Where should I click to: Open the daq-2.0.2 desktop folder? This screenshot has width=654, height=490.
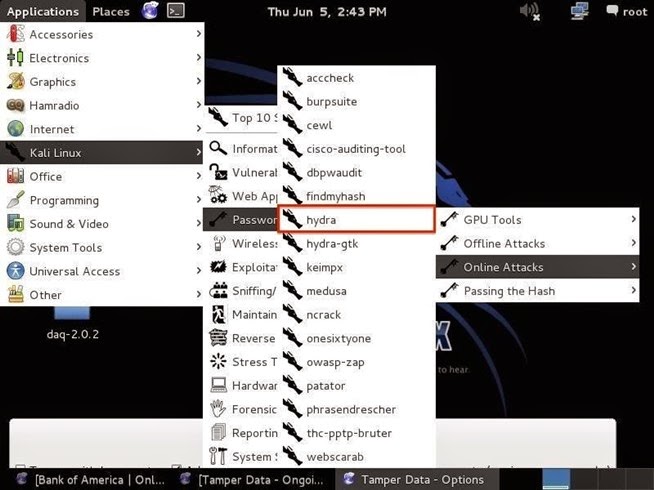pyautogui.click(x=72, y=323)
